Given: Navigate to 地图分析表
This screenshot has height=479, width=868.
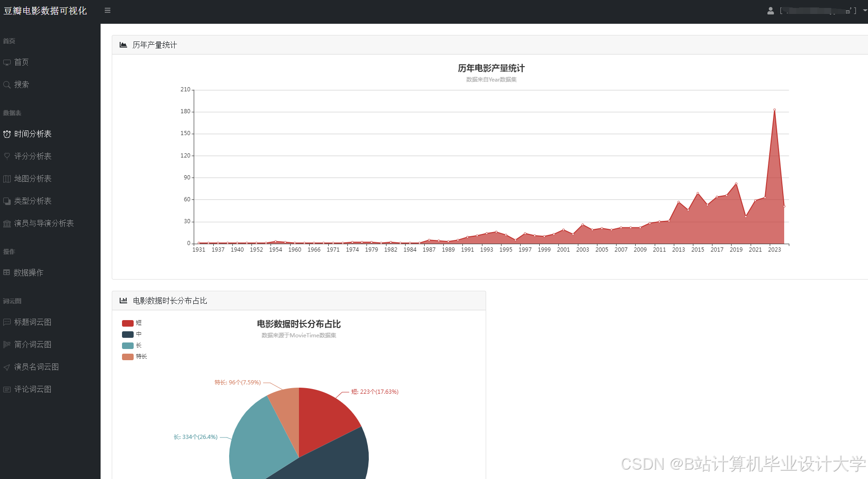Looking at the screenshot, I should 33,179.
